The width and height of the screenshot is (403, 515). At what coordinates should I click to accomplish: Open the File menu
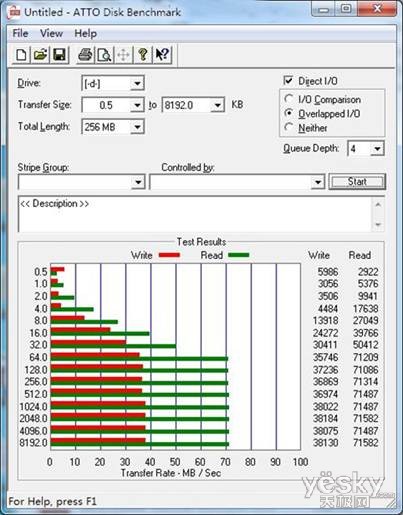(x=20, y=33)
